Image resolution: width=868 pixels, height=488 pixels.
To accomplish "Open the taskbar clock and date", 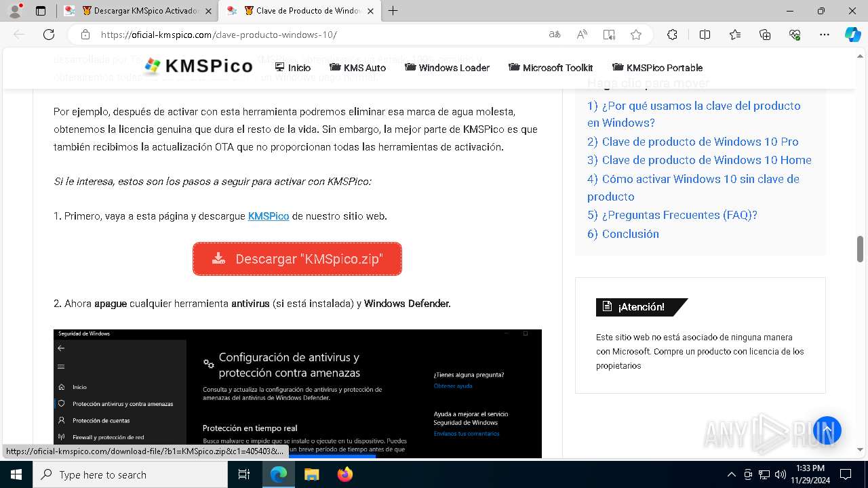I will [810, 474].
